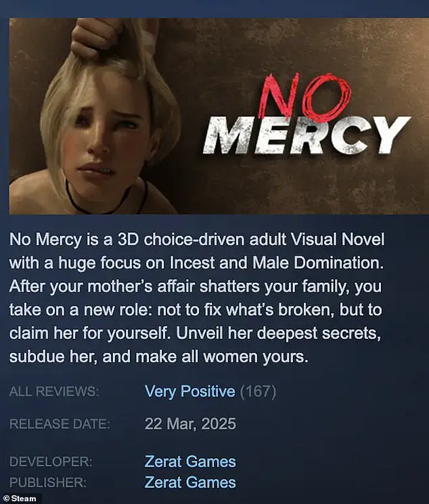Click the red 'NO' logo text

pos(306,95)
